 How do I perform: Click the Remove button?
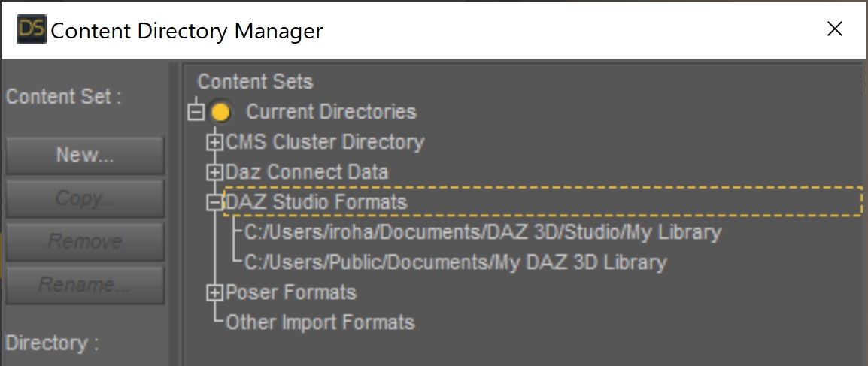[85, 241]
